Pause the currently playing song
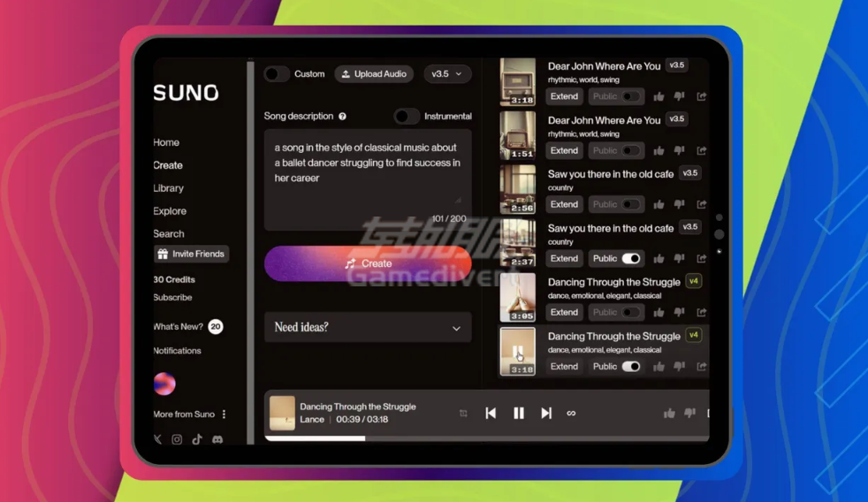 tap(519, 413)
